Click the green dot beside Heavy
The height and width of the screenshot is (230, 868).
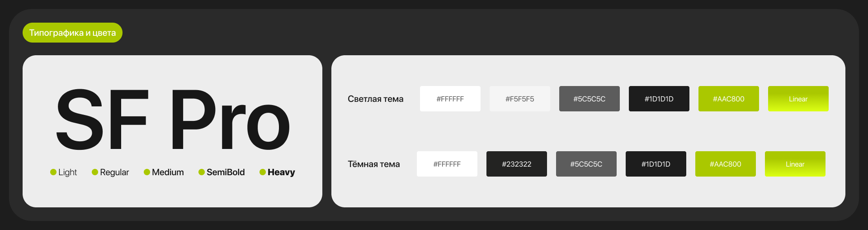263,172
